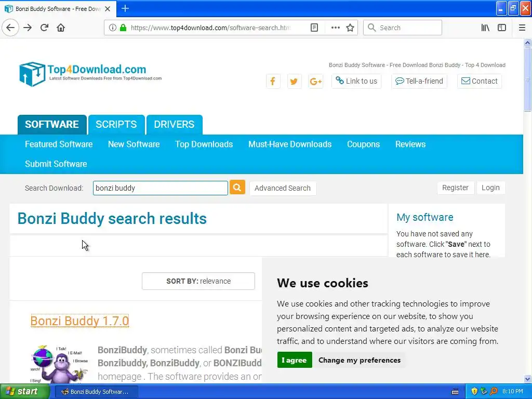Click the Facebook share icon

point(273,81)
